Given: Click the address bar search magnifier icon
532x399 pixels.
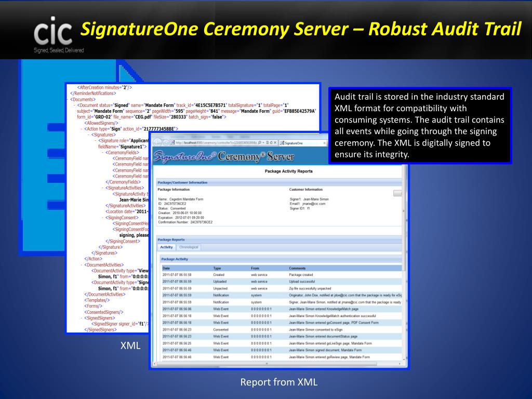Looking at the screenshot, I should 260,143.
